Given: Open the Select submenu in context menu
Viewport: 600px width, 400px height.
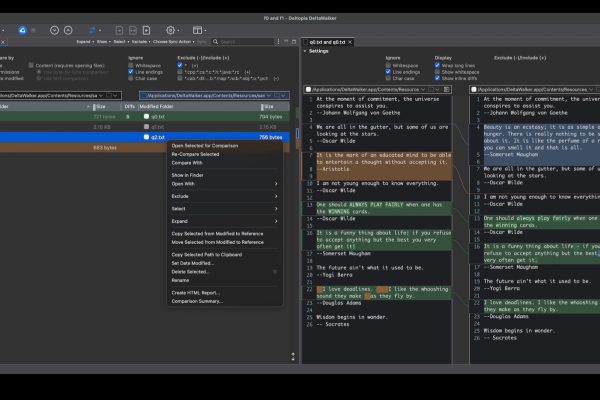Looking at the screenshot, I should [x=225, y=209].
